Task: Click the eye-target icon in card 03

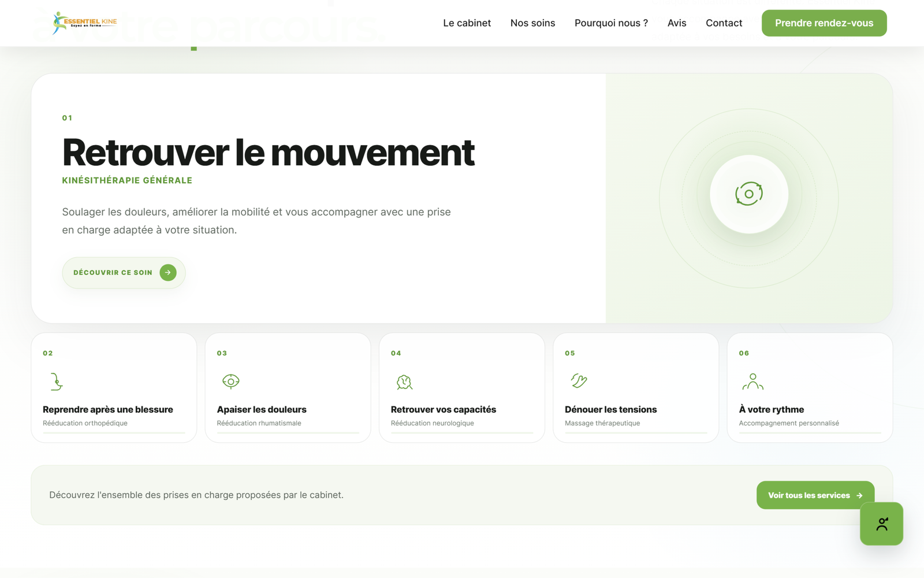Action: click(x=230, y=381)
